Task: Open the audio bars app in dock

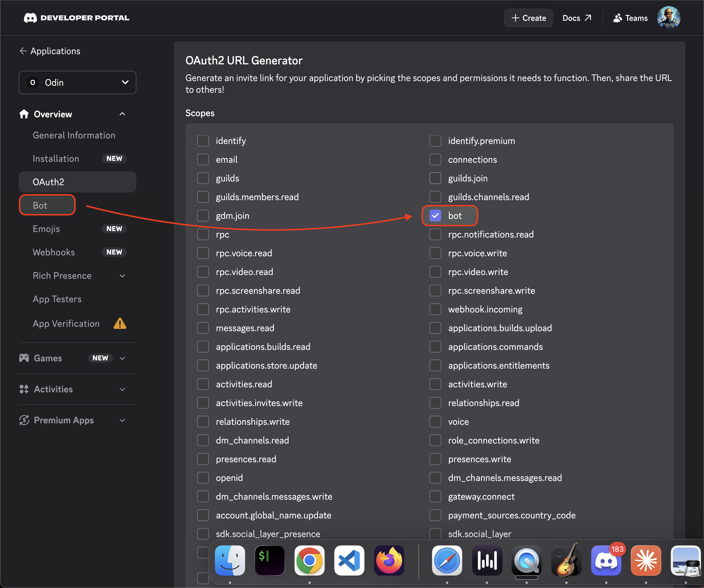Action: (x=487, y=561)
